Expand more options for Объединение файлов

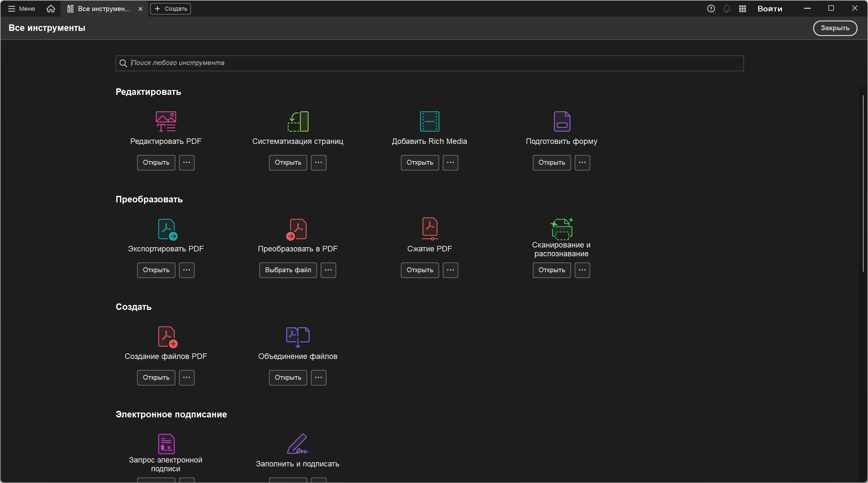tap(318, 377)
